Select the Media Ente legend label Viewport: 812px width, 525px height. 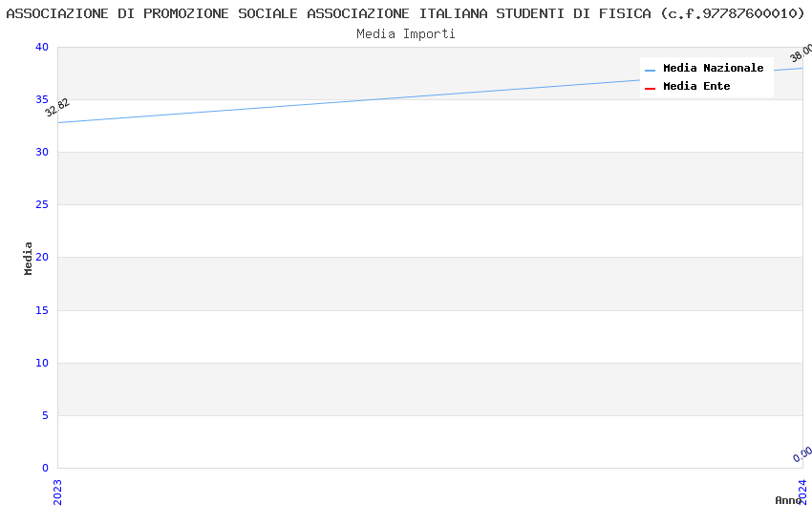tap(696, 87)
